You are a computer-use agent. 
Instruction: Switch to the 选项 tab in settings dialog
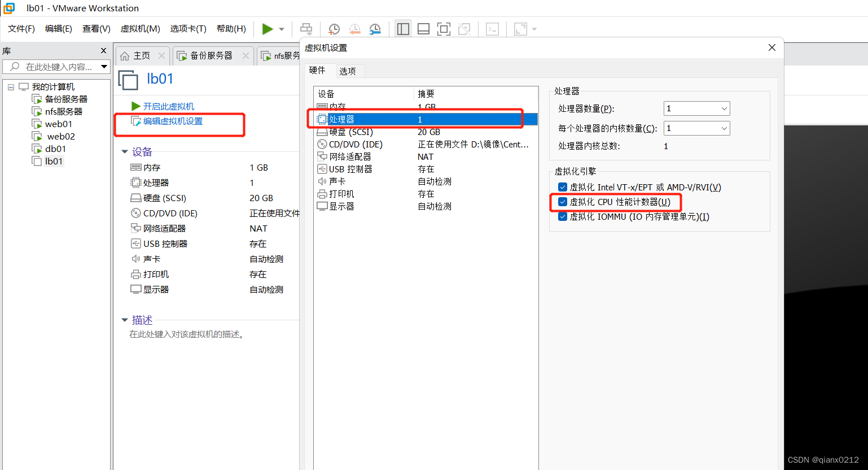coord(348,71)
